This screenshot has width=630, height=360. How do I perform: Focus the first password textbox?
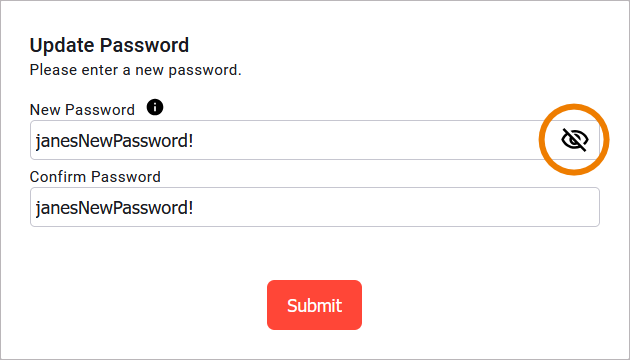point(315,140)
